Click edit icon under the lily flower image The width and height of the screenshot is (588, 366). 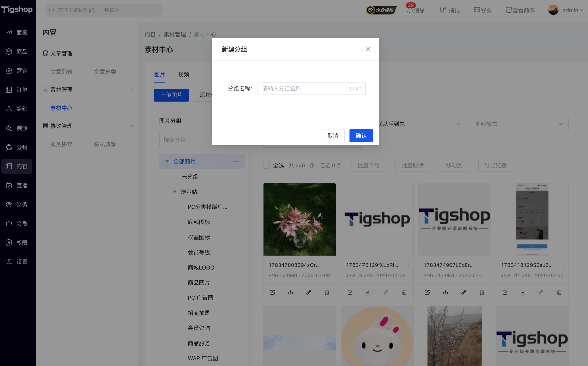272,292
